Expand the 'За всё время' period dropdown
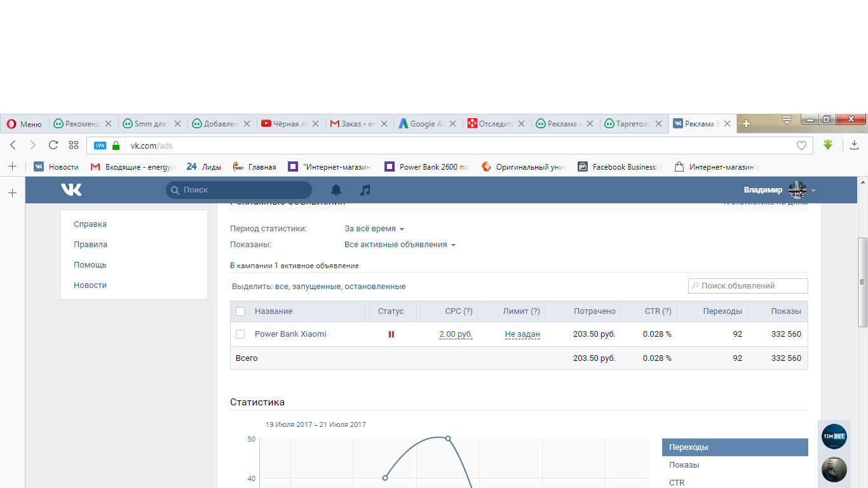Screen dimensions: 868x488 tap(374, 229)
